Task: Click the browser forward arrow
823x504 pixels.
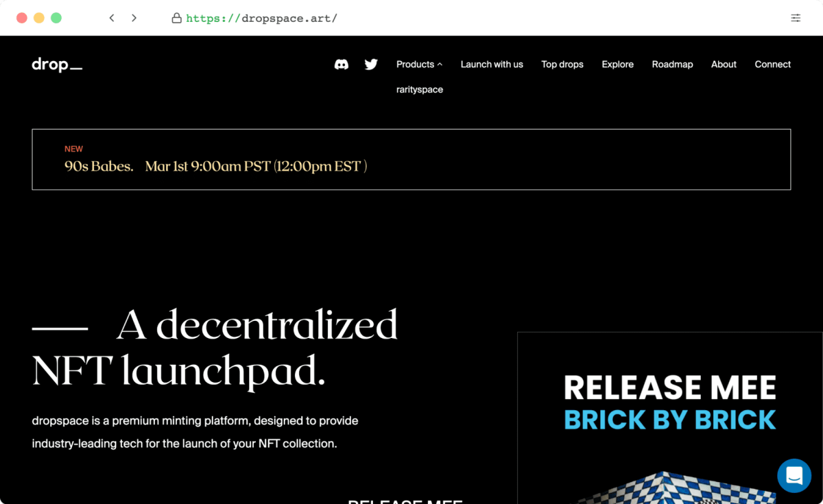Action: coord(134,18)
